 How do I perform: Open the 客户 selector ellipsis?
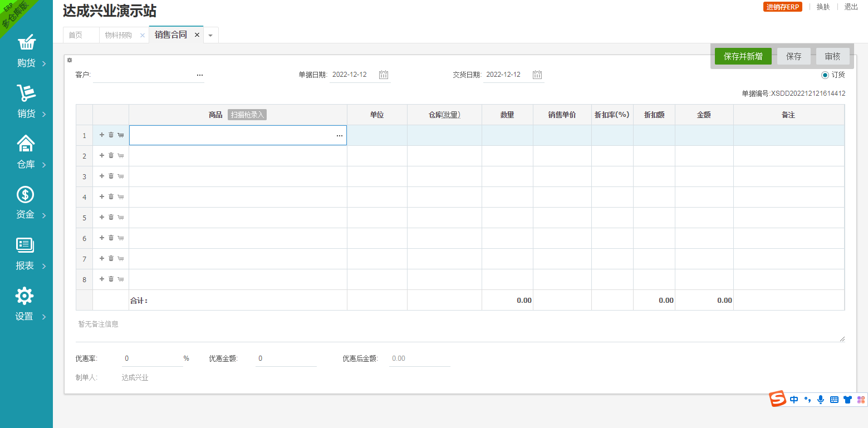pos(200,75)
